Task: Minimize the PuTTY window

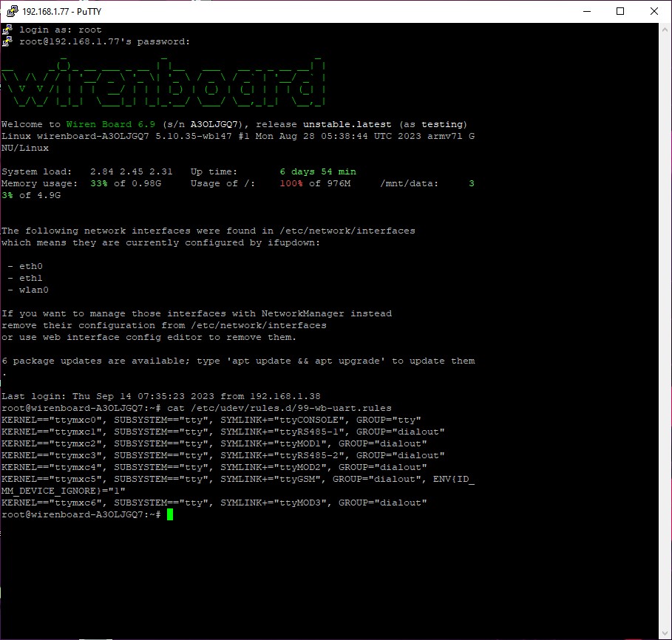Action: coord(587,11)
